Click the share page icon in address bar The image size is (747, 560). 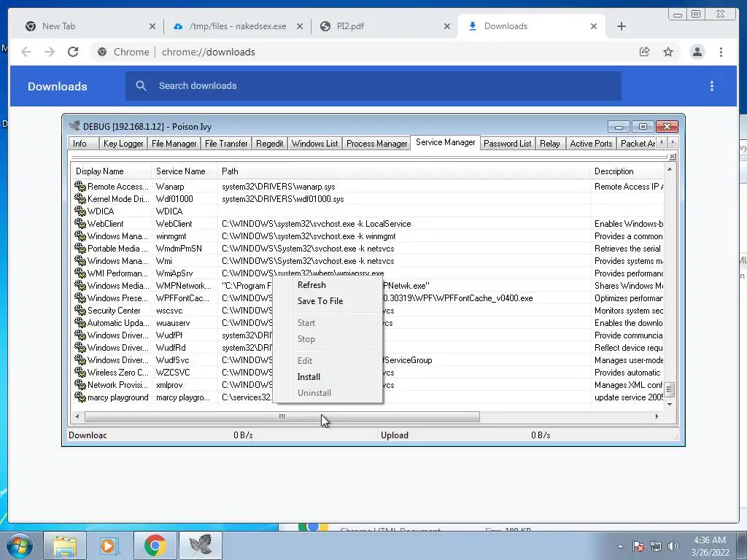click(x=645, y=52)
